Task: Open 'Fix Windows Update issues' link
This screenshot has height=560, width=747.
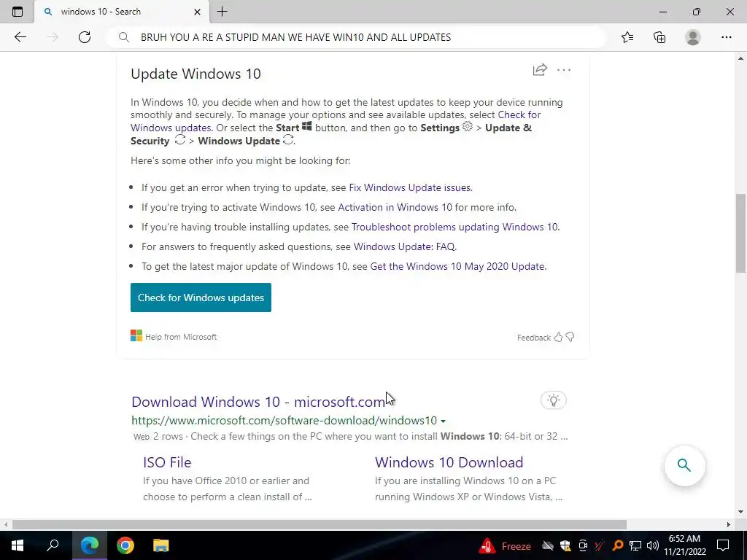Action: tap(410, 187)
